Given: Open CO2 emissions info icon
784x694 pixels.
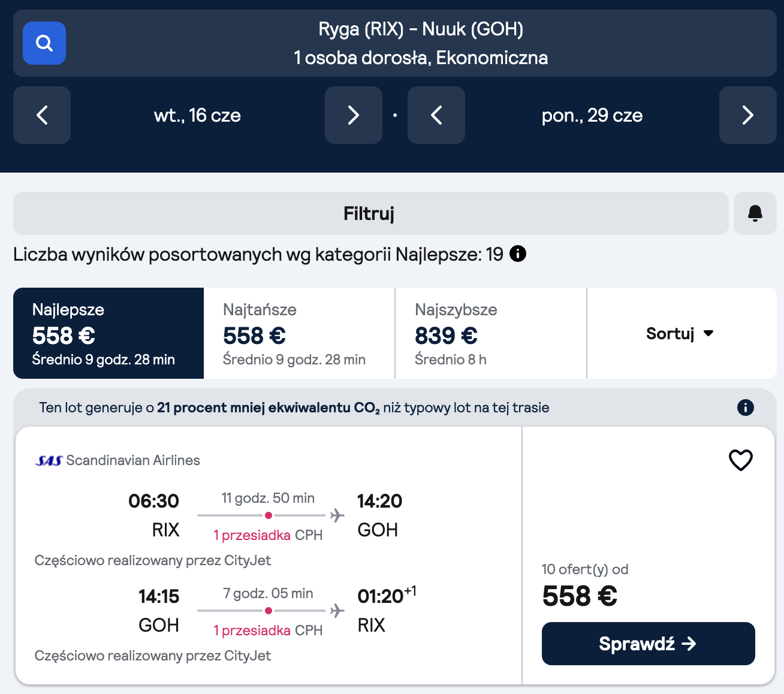Looking at the screenshot, I should click(745, 408).
